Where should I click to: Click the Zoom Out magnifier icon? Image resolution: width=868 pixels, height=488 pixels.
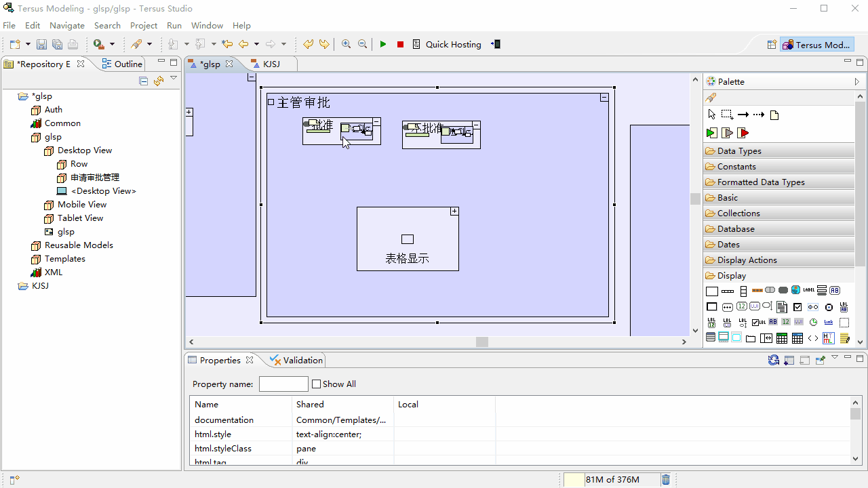coord(362,44)
